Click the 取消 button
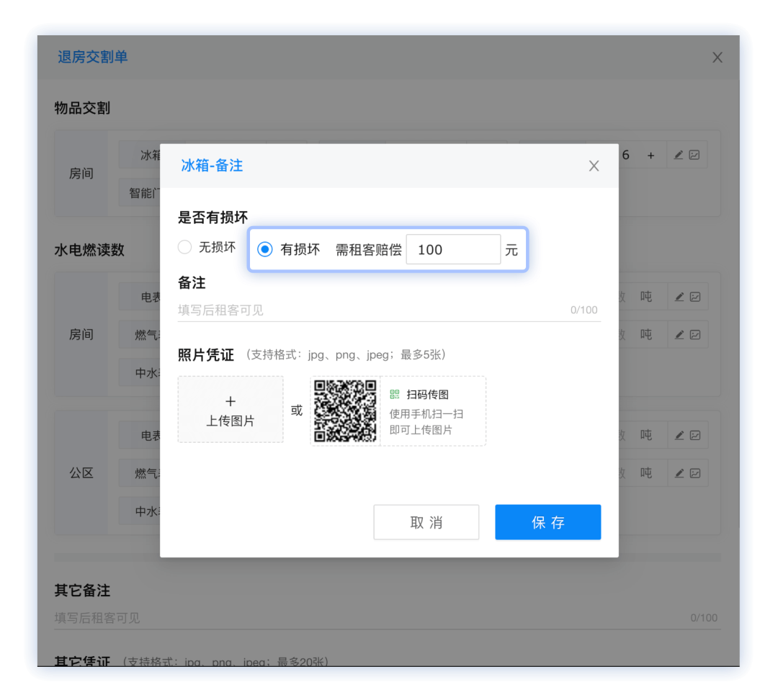Screen dimensions: 778x700 [x=426, y=522]
